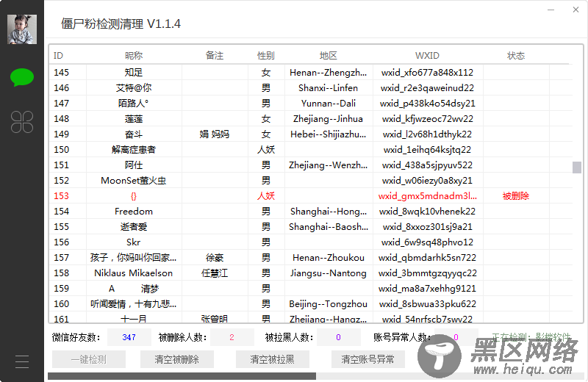Click the region cell Henan--Zhoukou
The height and width of the screenshot is (382, 588).
click(x=328, y=258)
